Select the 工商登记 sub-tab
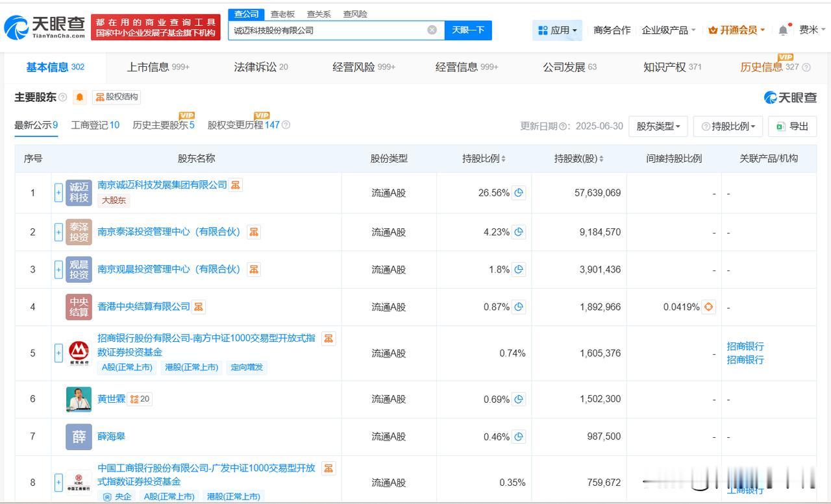Screen dimensions: 831x504 click(x=95, y=125)
